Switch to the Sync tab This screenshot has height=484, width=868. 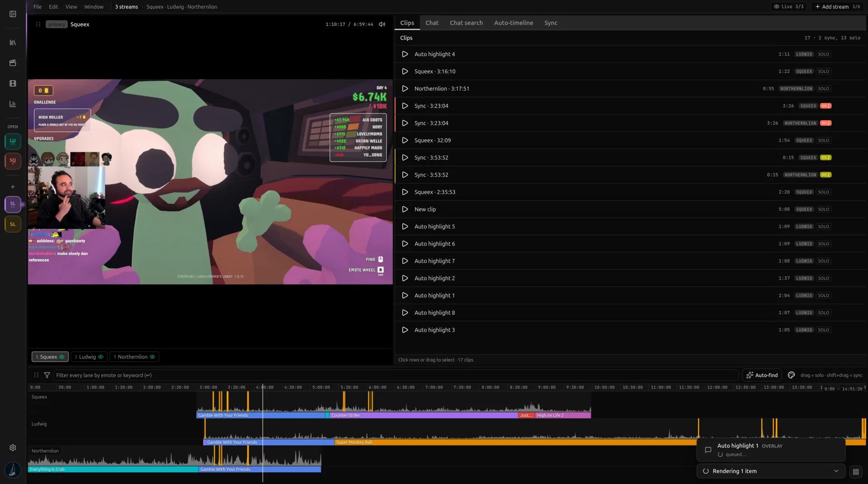coord(551,23)
